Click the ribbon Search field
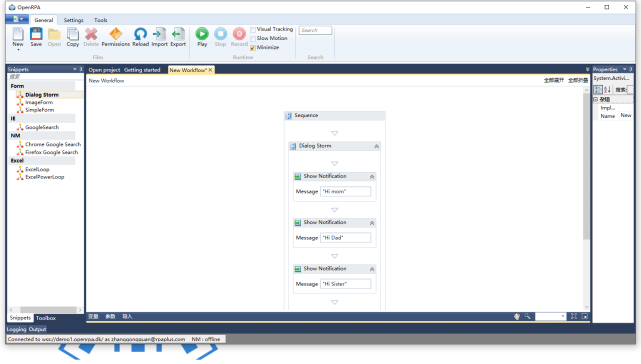The height and width of the screenshot is (364, 641). [x=315, y=30]
